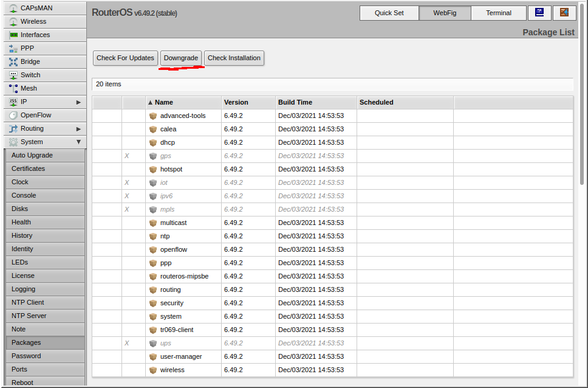The image size is (588, 388).
Task: Open the Health menu item
Action: point(46,223)
